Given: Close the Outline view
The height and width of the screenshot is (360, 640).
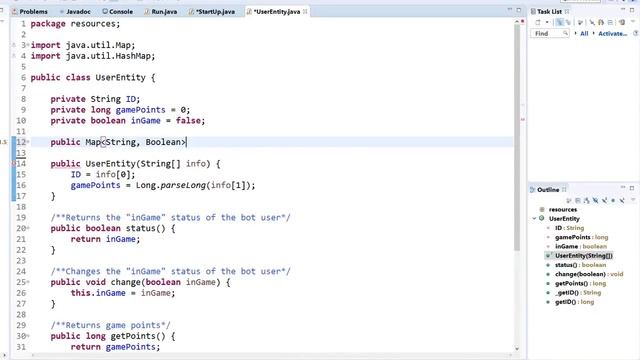Looking at the screenshot, I should pos(564,189).
